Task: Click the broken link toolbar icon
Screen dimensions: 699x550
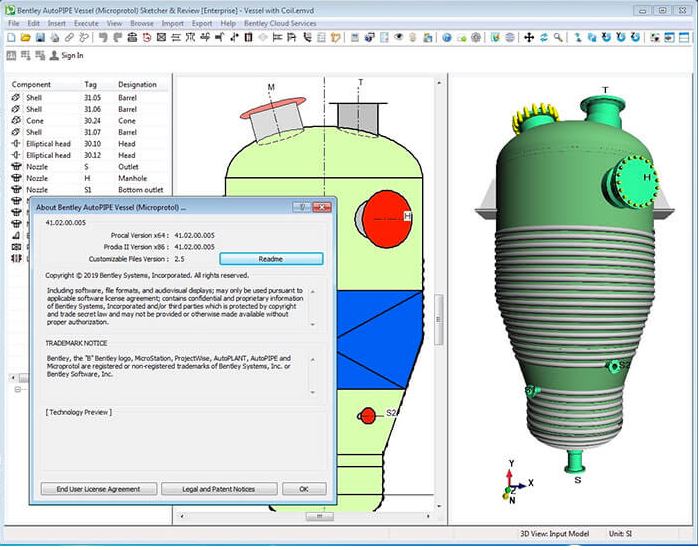Action: 83,38
